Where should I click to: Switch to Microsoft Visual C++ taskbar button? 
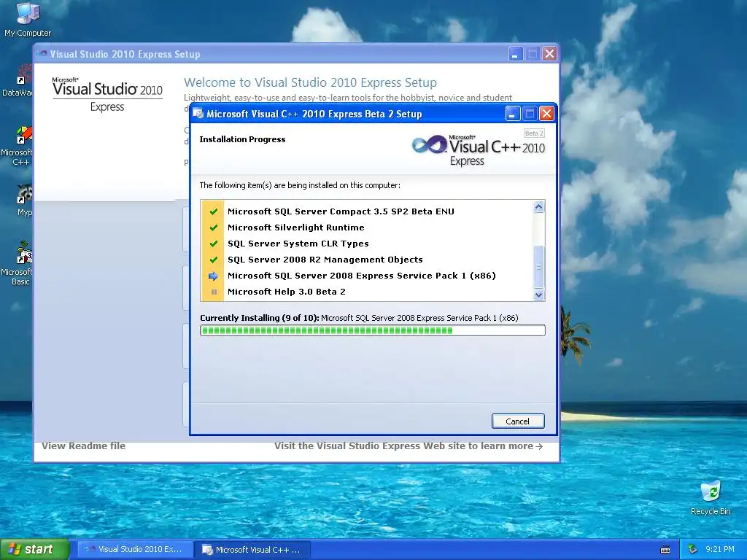253,550
